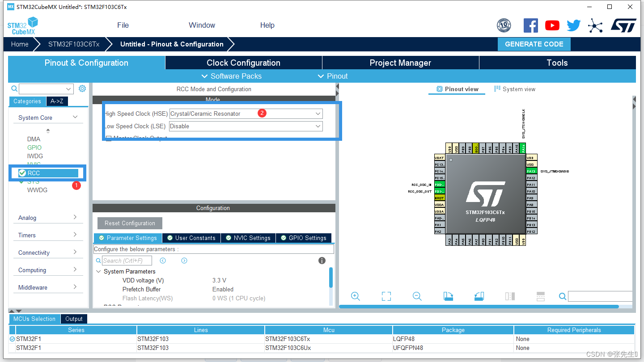Switch to Clock Configuration tab
This screenshot has height=362, width=644.
(243, 63)
